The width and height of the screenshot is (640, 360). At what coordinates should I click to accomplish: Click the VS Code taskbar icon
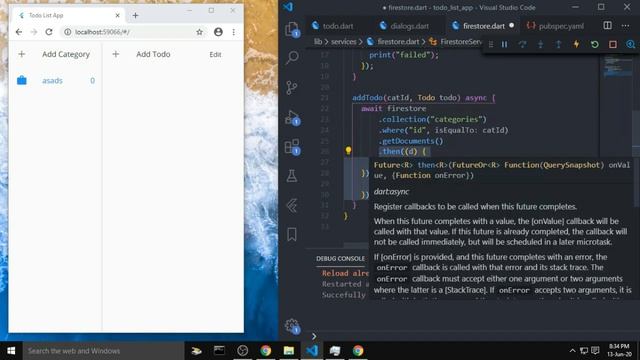point(312,351)
